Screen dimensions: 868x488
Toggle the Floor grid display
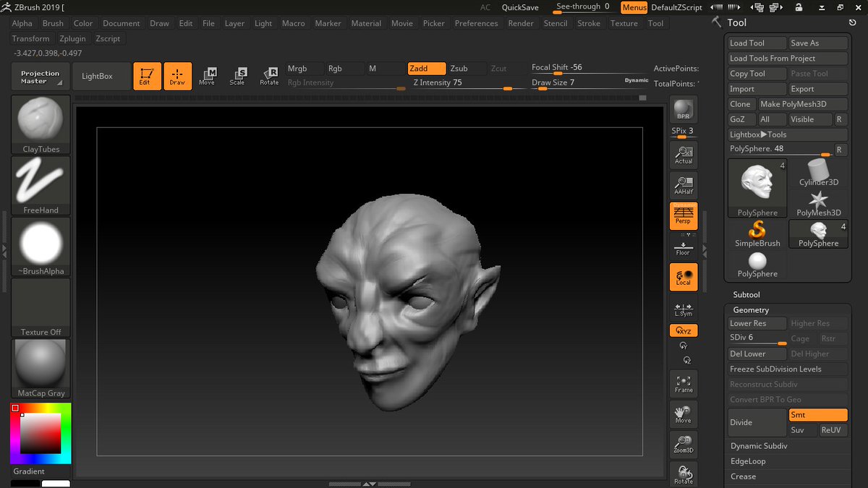click(684, 247)
